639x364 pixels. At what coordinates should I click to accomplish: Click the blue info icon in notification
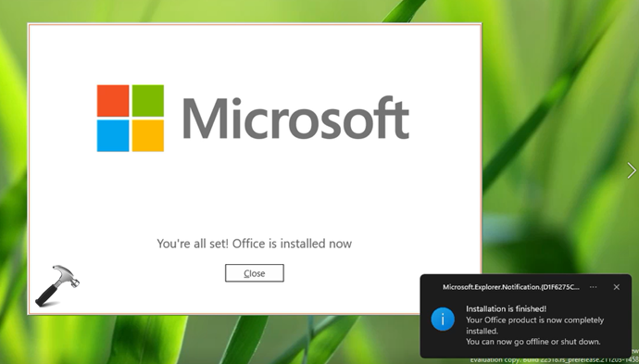click(x=443, y=319)
